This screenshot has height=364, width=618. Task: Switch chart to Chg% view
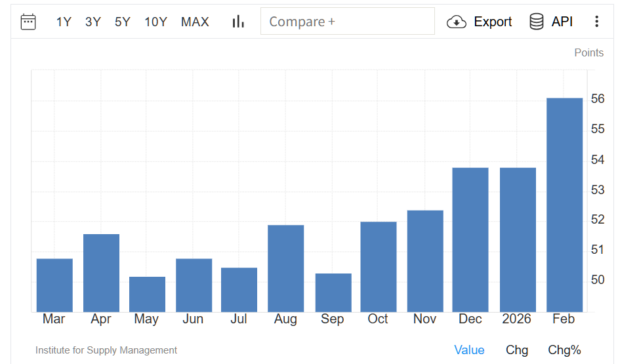(564, 350)
